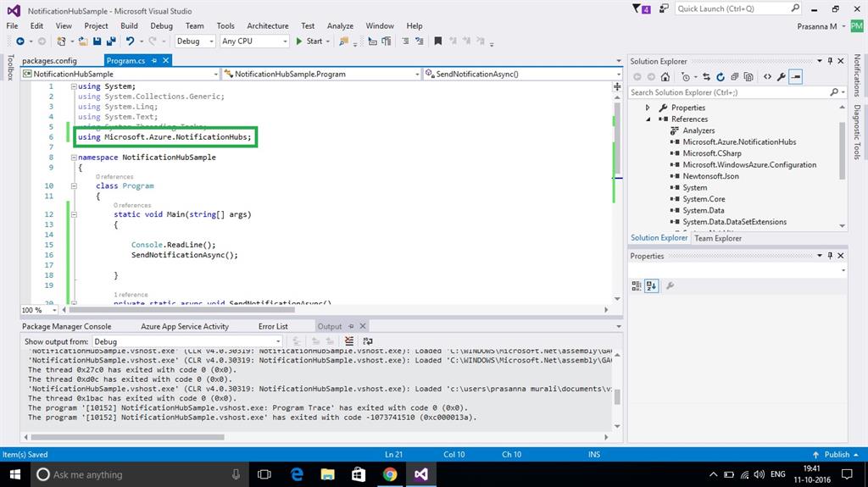Screen dimensions: 868x487
Task: Collapse the References node in Solution Explorer
Action: [x=648, y=119]
